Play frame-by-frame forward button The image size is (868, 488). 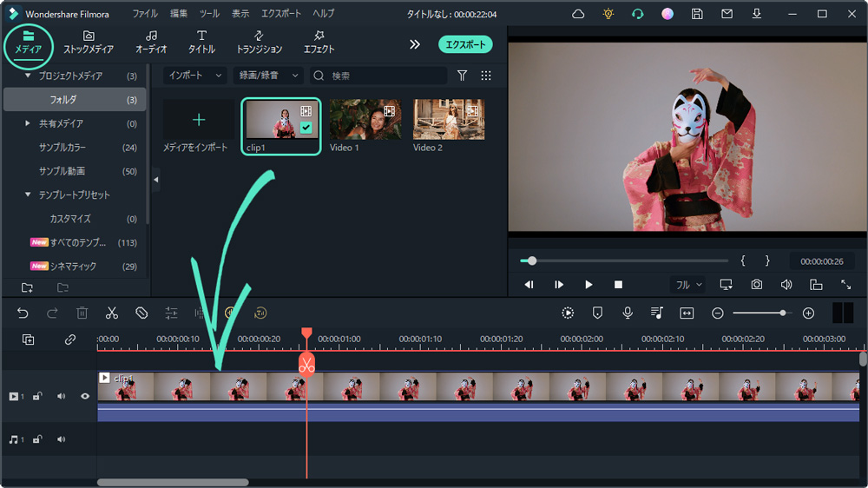pyautogui.click(x=558, y=284)
